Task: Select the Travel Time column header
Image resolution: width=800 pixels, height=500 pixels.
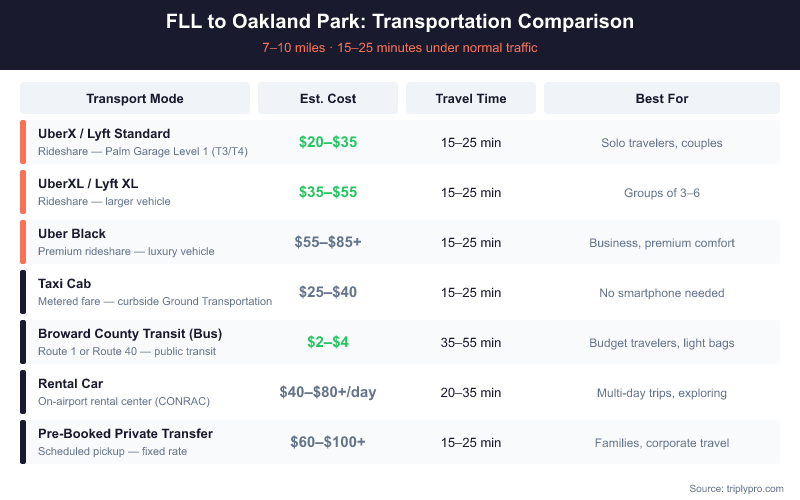Action: (x=471, y=99)
